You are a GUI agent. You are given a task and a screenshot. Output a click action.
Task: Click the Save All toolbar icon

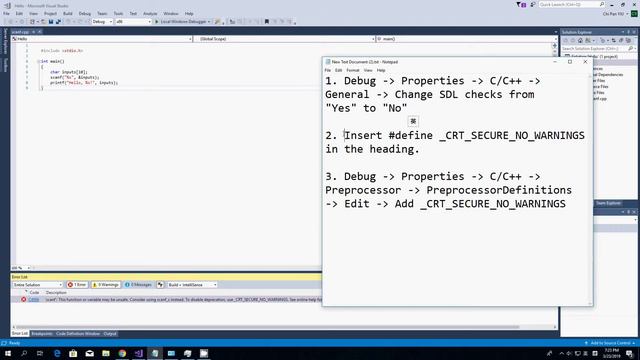[58, 22]
